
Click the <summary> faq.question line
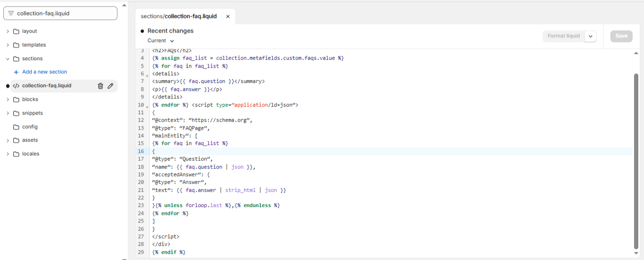[x=208, y=81]
